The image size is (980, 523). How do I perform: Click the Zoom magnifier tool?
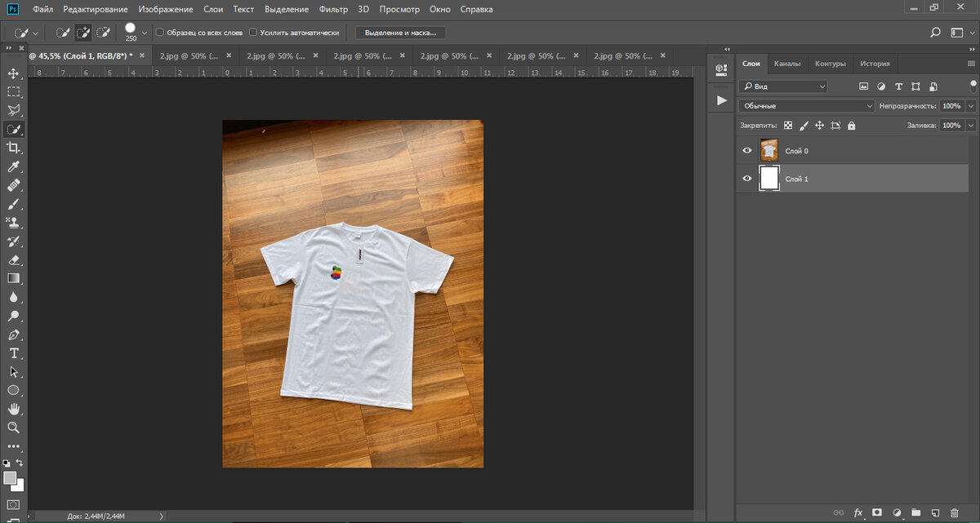[x=14, y=428]
